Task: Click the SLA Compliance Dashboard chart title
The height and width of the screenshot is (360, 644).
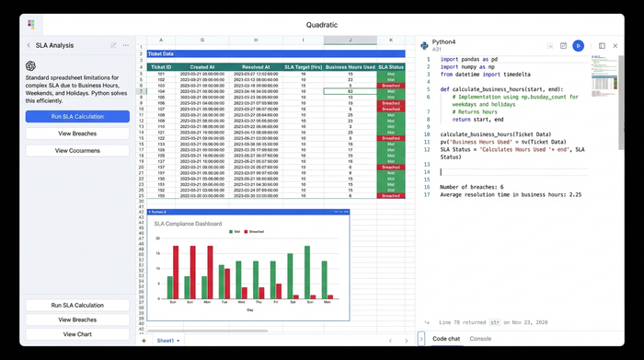Action: [x=188, y=224]
